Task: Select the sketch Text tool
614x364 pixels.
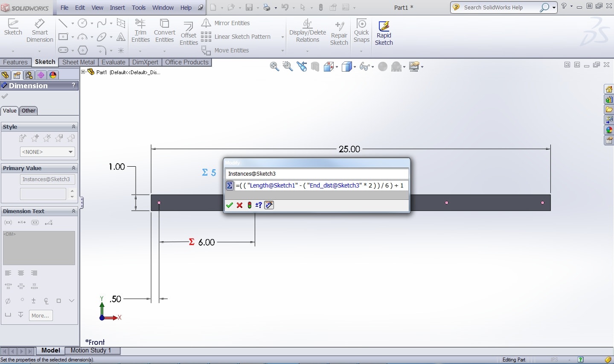Action: tap(121, 37)
